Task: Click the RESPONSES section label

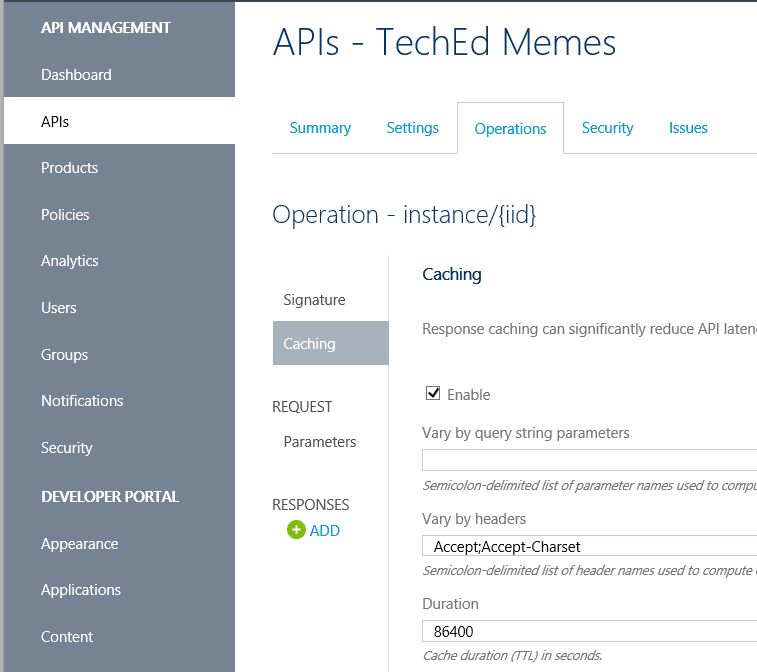Action: point(310,504)
